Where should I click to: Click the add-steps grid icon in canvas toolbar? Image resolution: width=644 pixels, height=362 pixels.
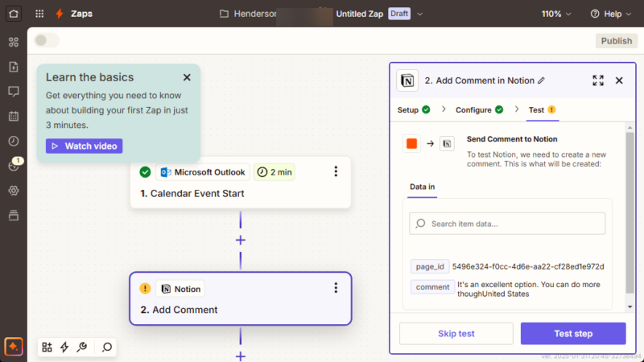click(x=47, y=348)
